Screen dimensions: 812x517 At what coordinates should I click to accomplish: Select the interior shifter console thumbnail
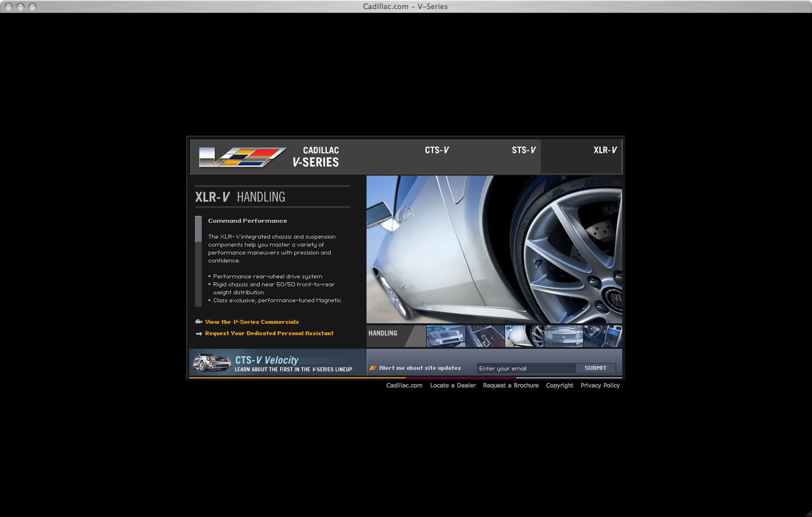click(x=485, y=336)
